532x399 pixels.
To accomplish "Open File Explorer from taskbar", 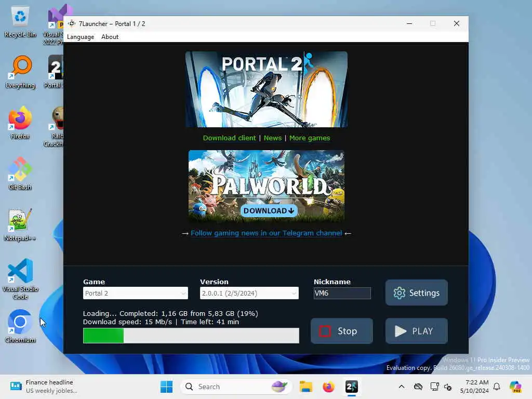I will [305, 387].
